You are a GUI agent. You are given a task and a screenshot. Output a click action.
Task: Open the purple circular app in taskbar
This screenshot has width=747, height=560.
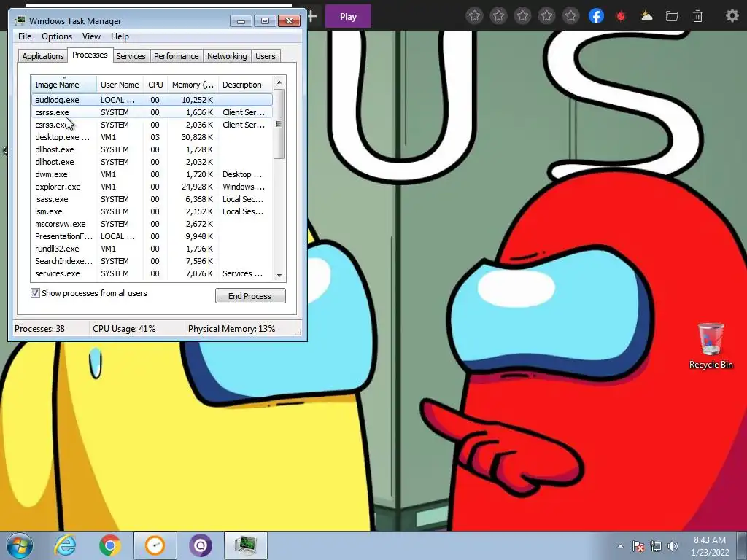coord(201,545)
